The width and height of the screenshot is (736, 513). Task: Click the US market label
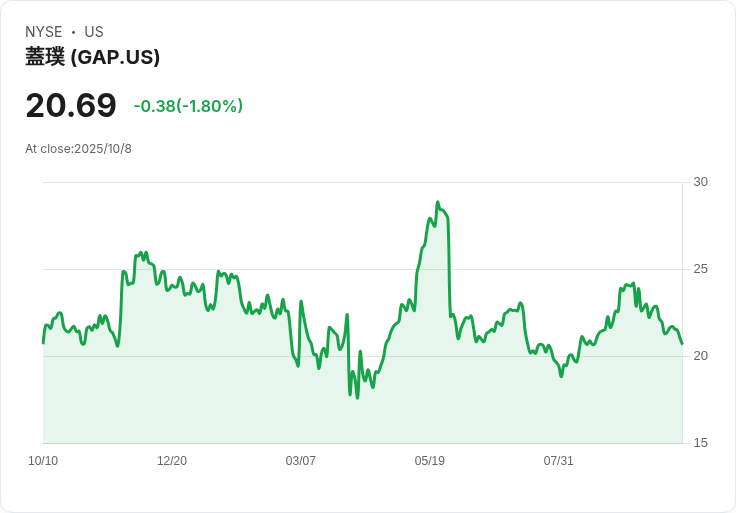tap(94, 32)
